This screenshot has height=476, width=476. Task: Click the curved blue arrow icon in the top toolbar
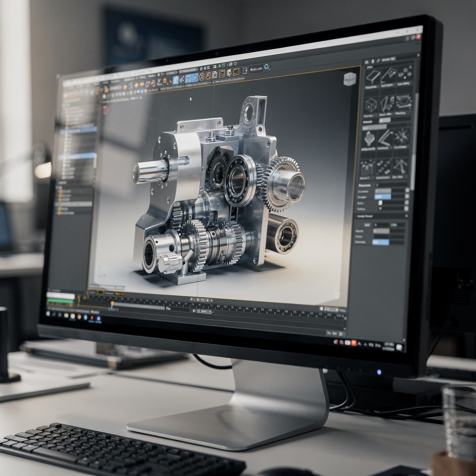tap(266, 67)
